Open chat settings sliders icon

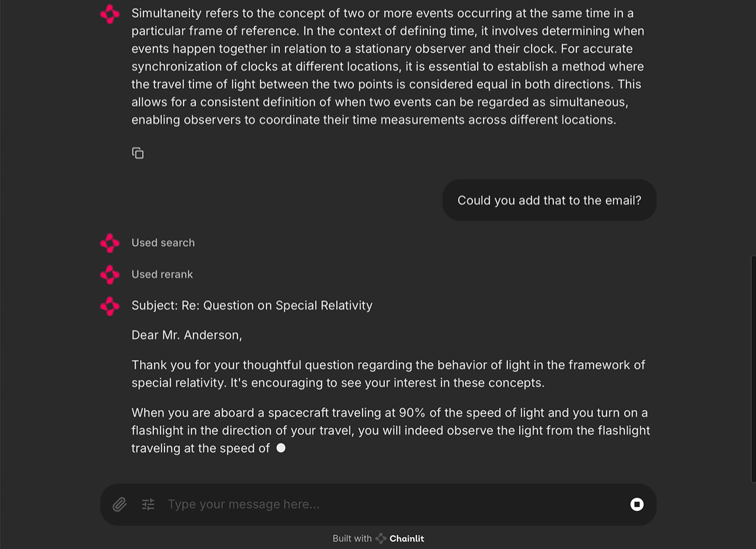(148, 504)
